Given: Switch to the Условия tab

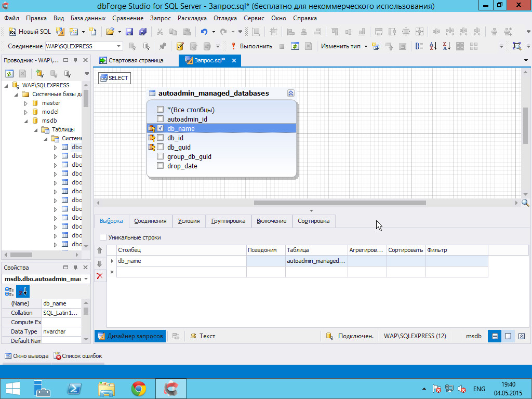Looking at the screenshot, I should tap(189, 221).
